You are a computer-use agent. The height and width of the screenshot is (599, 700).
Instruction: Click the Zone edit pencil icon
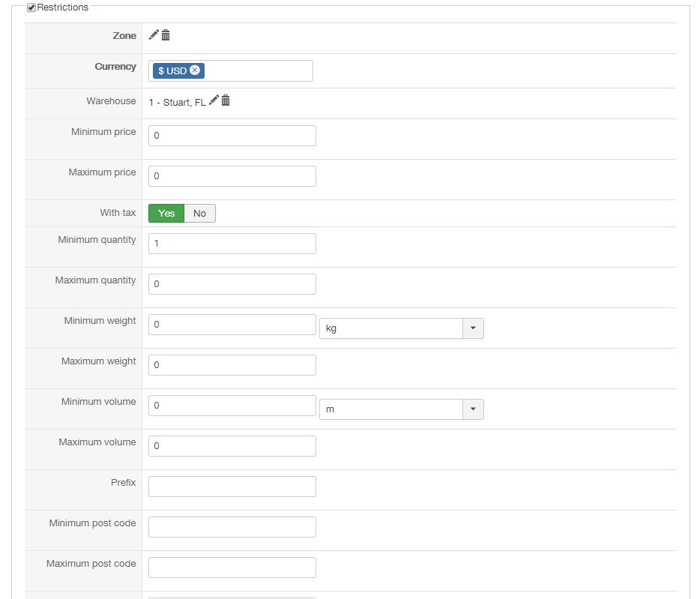click(x=154, y=34)
